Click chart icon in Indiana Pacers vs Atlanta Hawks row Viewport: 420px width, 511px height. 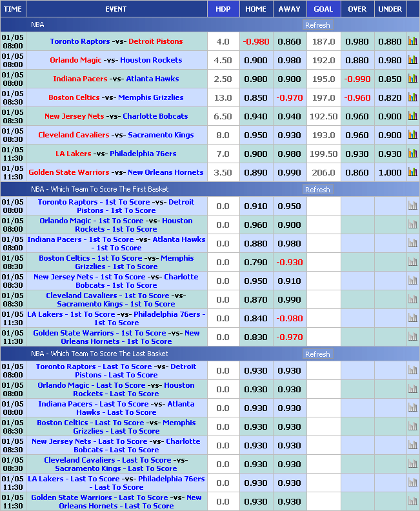click(x=412, y=79)
